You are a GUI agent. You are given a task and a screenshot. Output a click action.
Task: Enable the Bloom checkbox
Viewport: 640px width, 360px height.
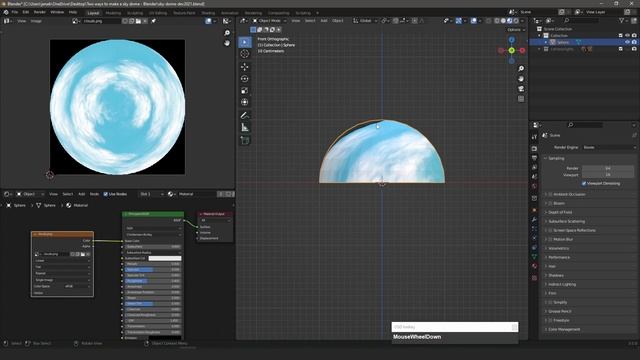(550, 203)
